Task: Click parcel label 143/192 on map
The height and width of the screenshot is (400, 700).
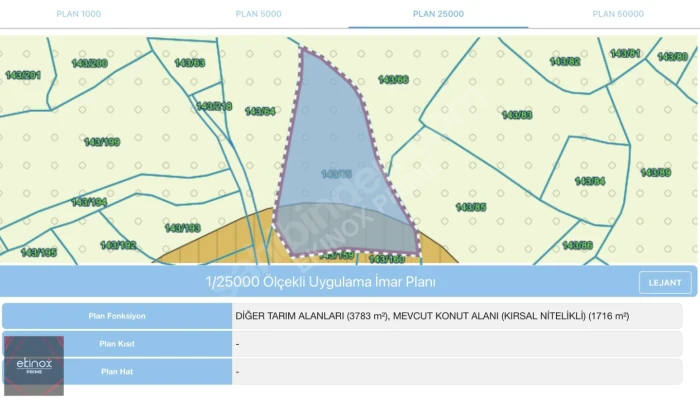Action: 118,245
